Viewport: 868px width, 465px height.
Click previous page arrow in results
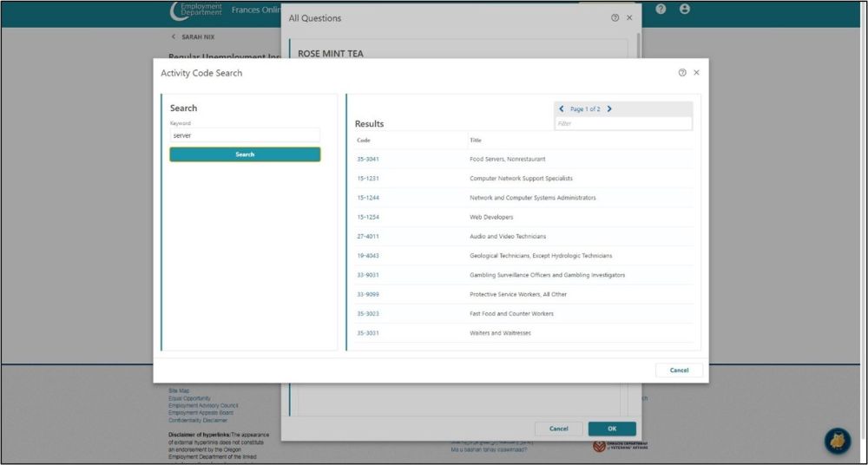[562, 109]
